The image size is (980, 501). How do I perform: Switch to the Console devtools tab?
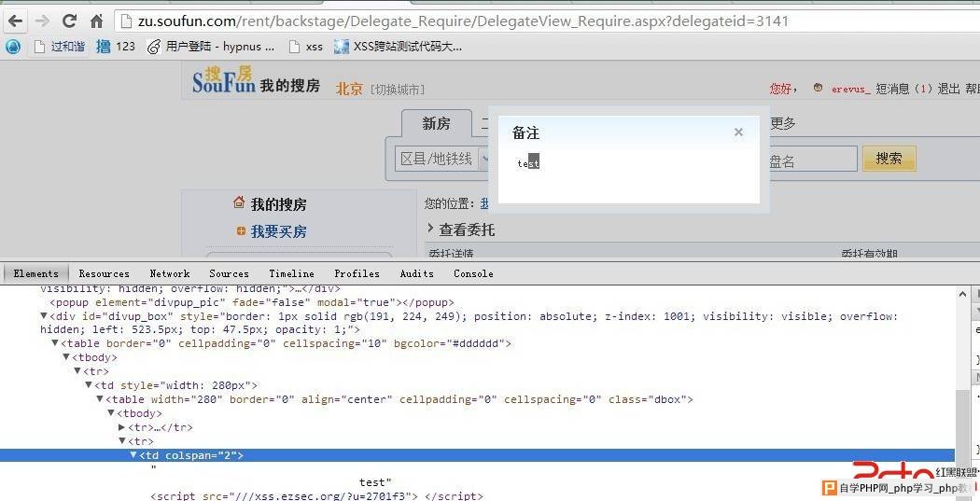click(x=473, y=273)
